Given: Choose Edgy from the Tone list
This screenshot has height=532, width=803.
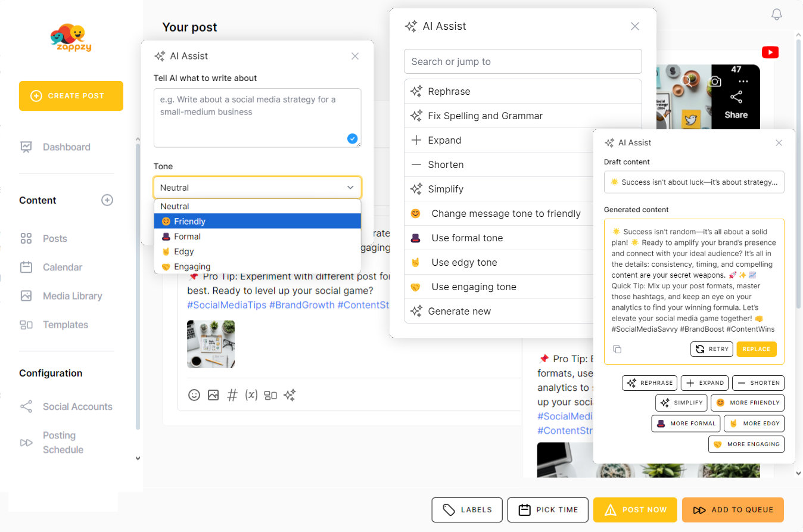Looking at the screenshot, I should [257, 251].
